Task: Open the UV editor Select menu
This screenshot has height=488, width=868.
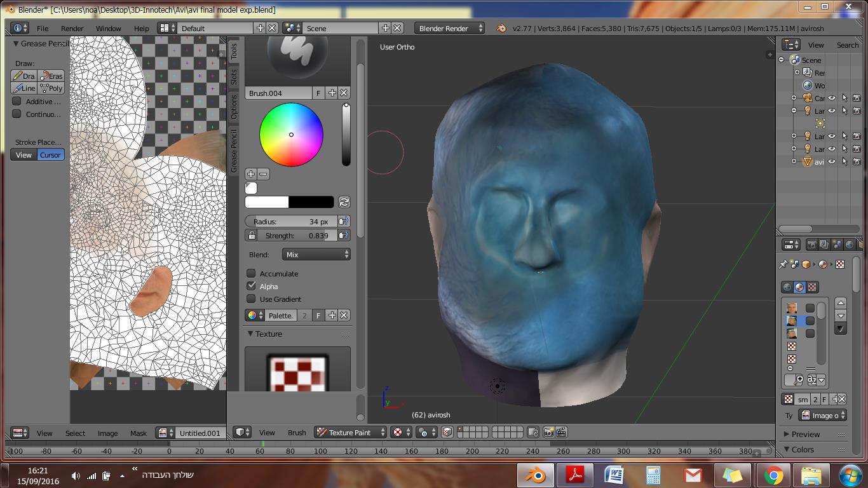Action: 75,433
